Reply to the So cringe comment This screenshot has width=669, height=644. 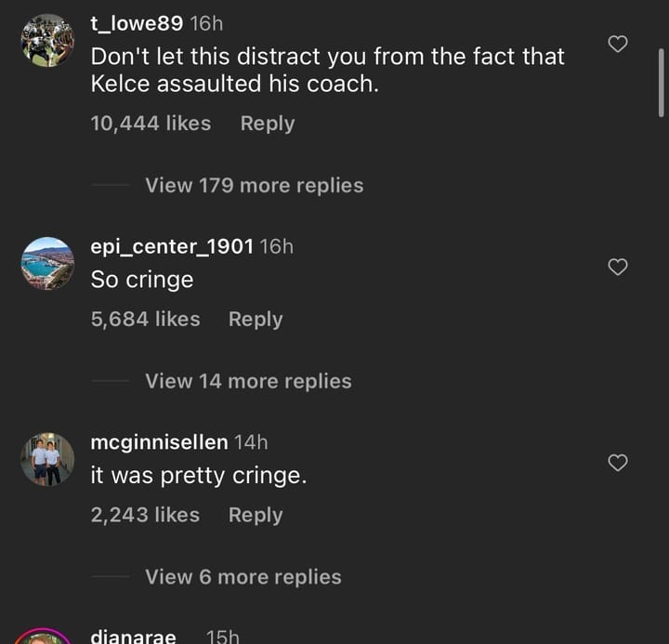(255, 319)
